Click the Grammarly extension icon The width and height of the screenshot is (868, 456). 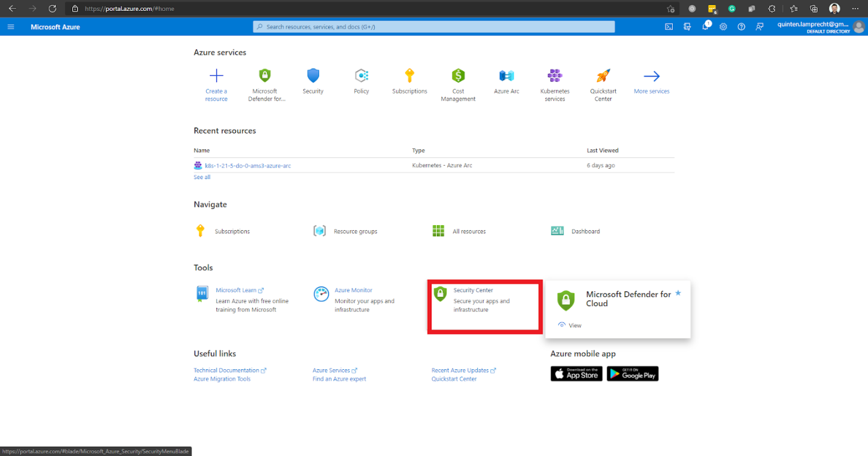732,9
